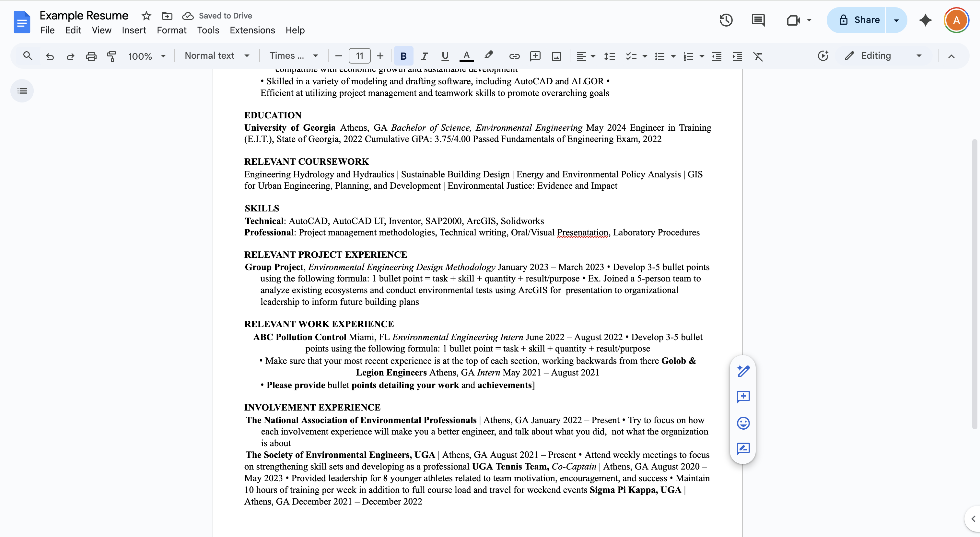Click the font size input field
This screenshot has width=980, height=537.
(359, 56)
